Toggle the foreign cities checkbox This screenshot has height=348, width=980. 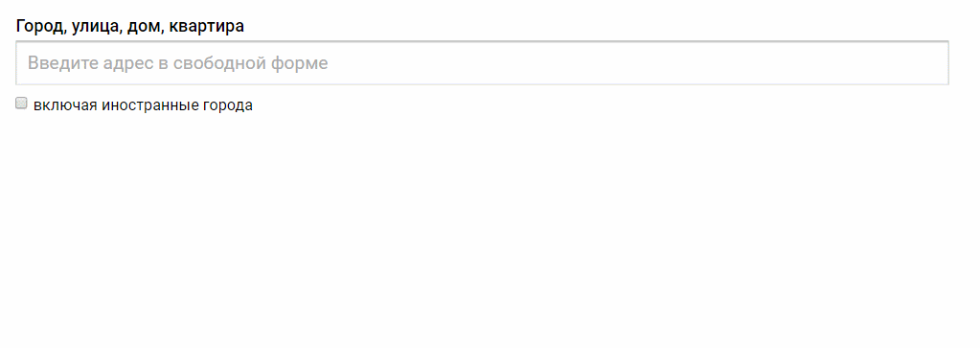coord(21,104)
